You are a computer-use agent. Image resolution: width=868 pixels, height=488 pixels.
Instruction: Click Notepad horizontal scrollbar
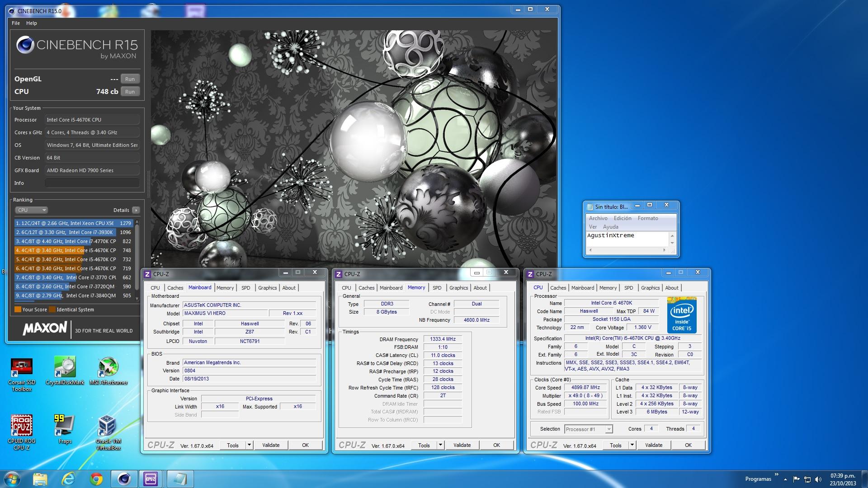[x=627, y=250]
